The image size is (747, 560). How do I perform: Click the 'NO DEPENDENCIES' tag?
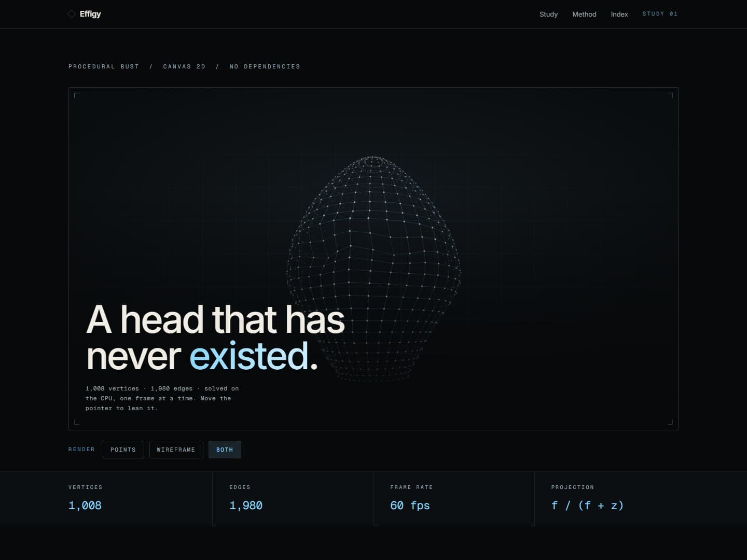(265, 66)
